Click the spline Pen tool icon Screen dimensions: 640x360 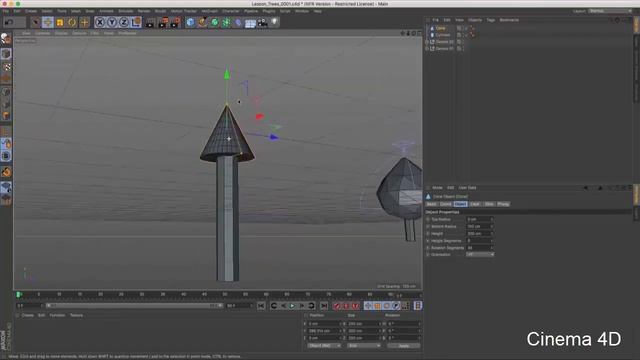(202, 22)
